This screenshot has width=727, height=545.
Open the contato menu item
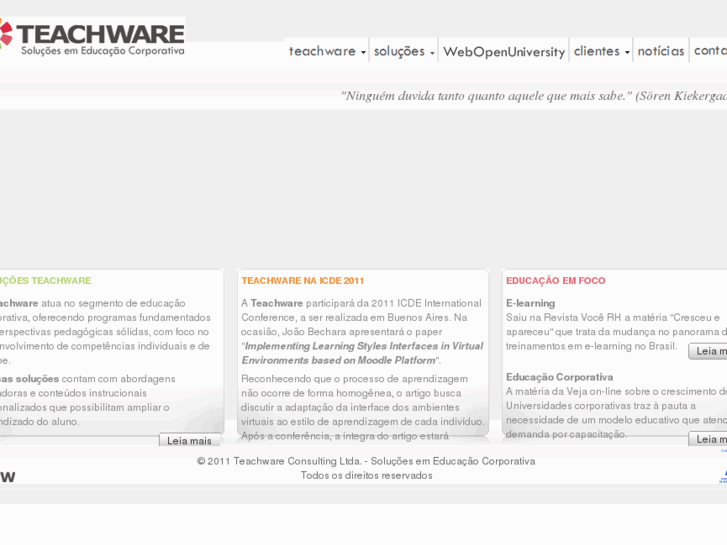[710, 51]
